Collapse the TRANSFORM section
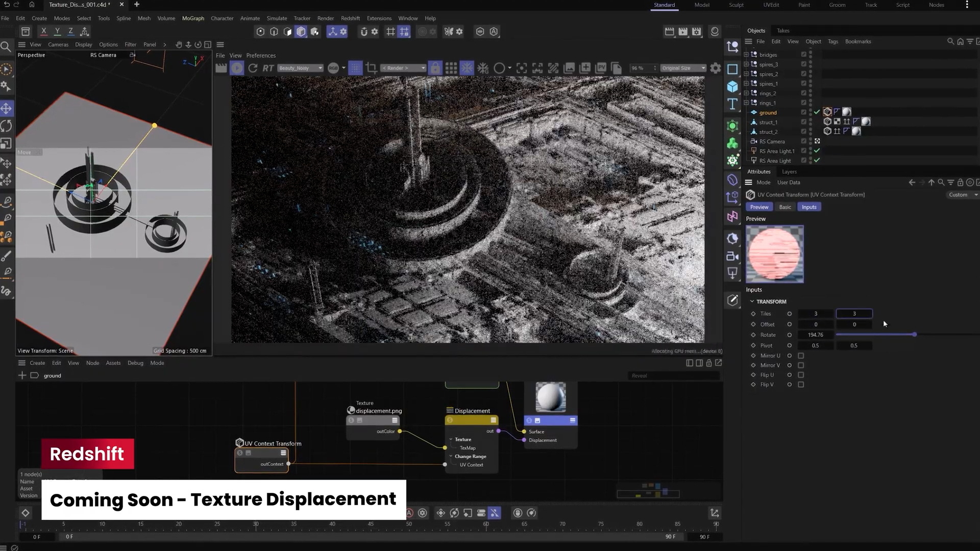 pyautogui.click(x=752, y=302)
